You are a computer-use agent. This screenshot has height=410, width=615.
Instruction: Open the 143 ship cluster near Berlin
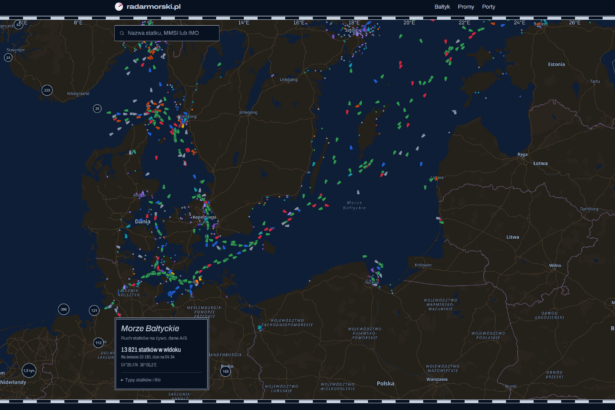click(225, 371)
